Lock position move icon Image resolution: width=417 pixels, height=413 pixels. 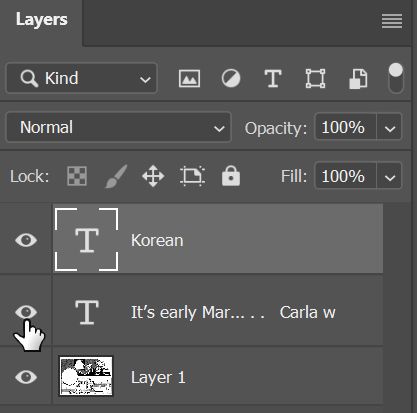coord(153,176)
